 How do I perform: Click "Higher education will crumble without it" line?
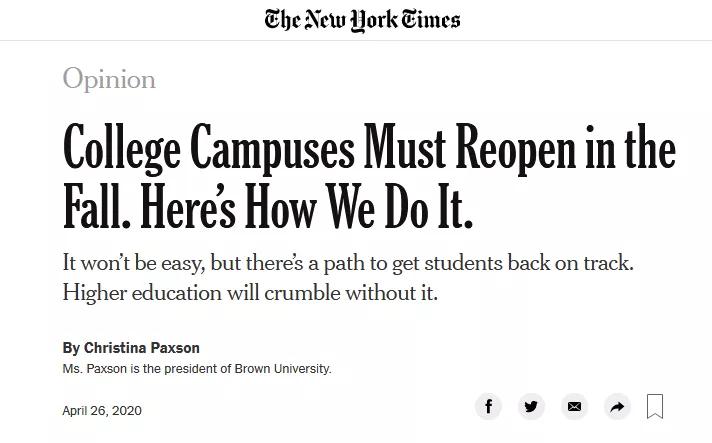[x=250, y=292]
